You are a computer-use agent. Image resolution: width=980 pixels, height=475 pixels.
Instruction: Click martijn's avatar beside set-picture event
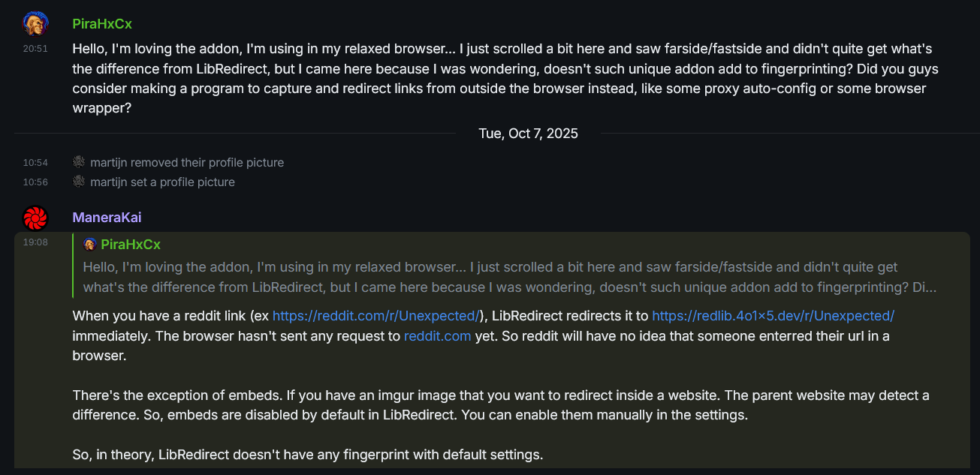tap(79, 182)
